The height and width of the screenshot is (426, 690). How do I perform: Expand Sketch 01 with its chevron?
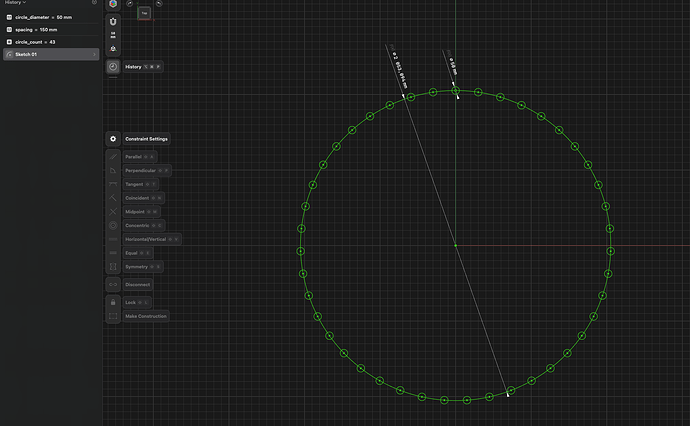[94, 55]
